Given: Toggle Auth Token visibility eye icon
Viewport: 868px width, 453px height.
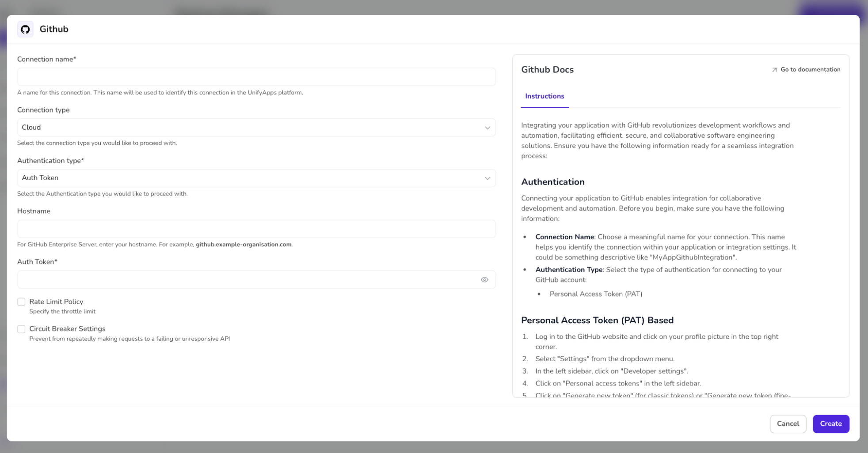Looking at the screenshot, I should coord(484,279).
